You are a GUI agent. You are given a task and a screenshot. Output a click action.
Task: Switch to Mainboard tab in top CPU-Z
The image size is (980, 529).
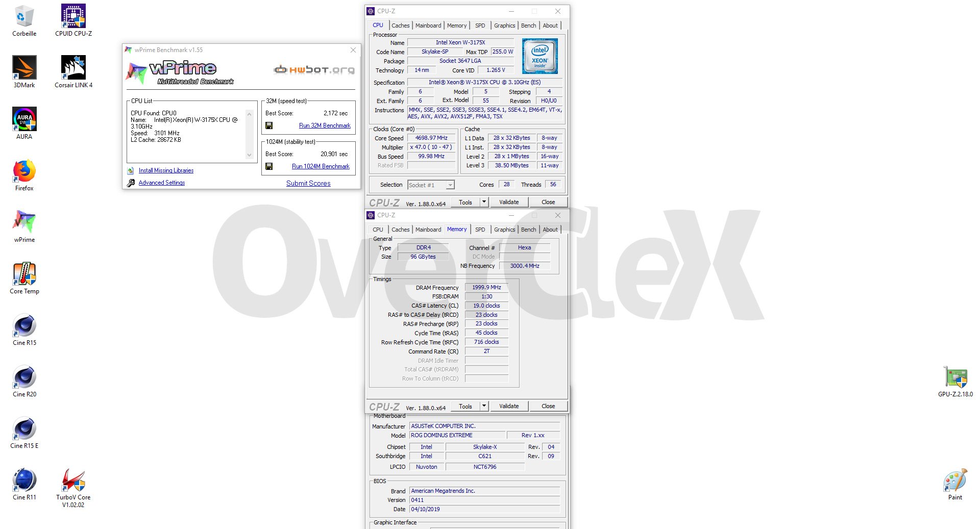(x=428, y=26)
